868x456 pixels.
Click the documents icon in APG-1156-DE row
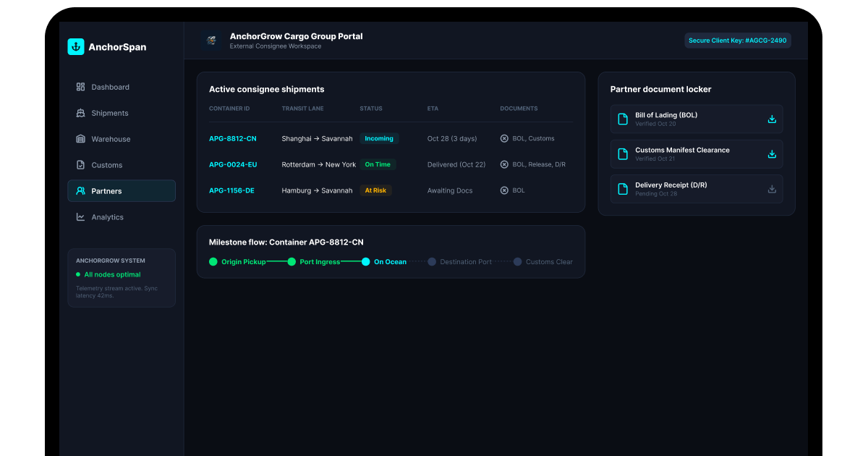tap(504, 190)
